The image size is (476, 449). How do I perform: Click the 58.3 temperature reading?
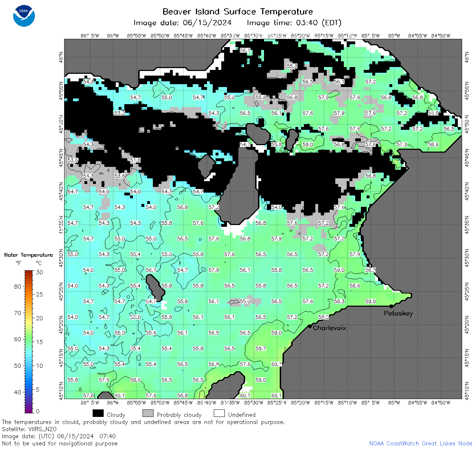[339, 301]
